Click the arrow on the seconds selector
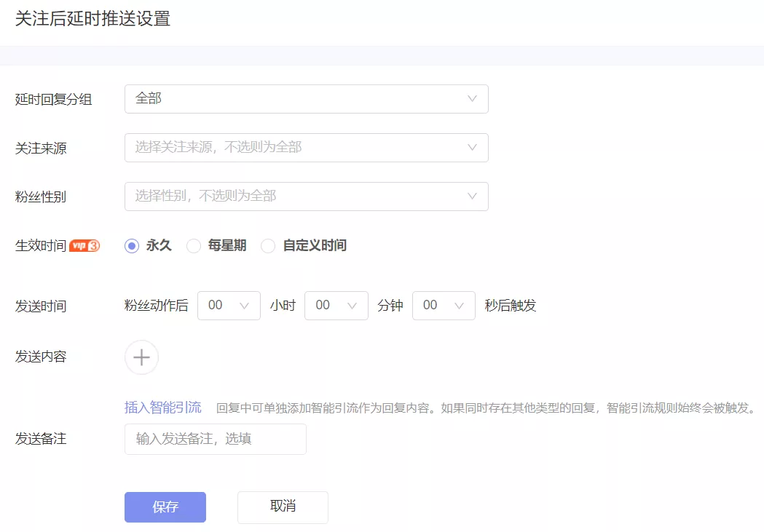Screen dimensions: 764x532 [458, 306]
